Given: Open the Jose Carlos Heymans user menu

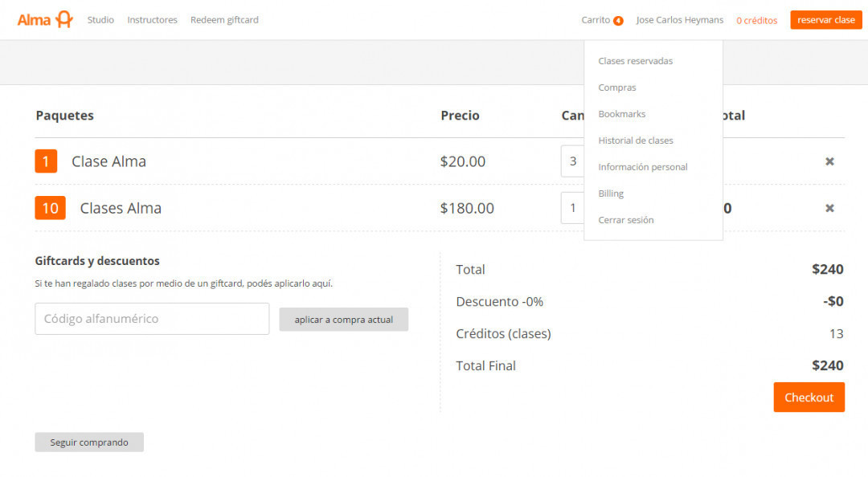Looking at the screenshot, I should tap(679, 20).
